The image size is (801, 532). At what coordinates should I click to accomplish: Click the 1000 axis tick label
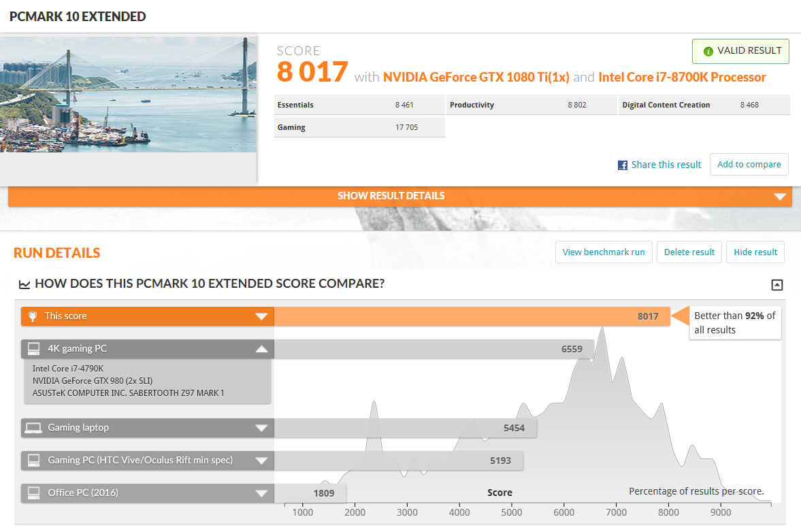[x=302, y=512]
